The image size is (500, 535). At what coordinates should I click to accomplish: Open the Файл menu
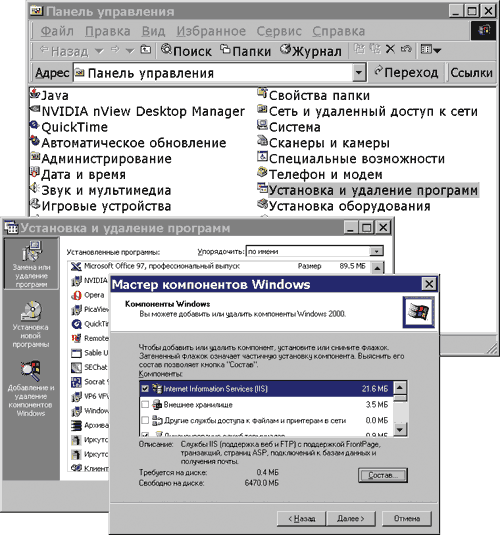tap(57, 31)
